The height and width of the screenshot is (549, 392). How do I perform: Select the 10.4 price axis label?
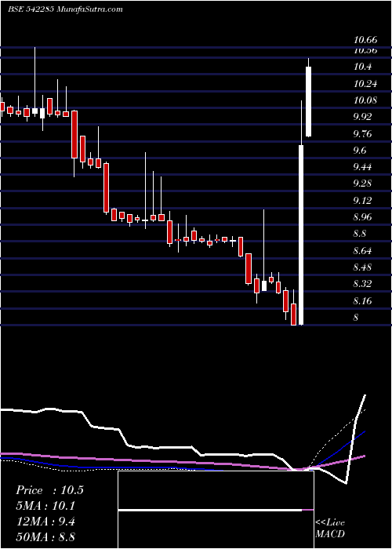(362, 67)
